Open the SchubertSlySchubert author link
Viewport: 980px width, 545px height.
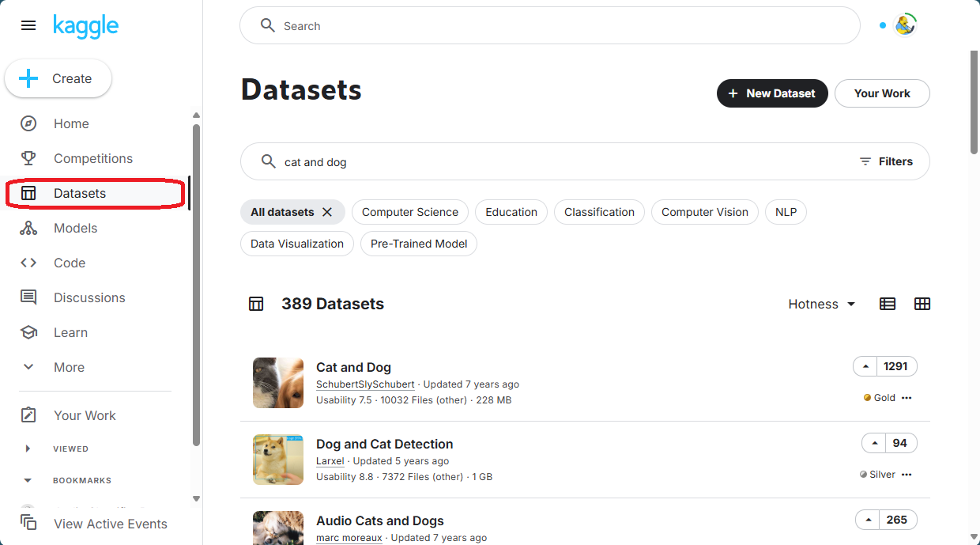pyautogui.click(x=365, y=384)
